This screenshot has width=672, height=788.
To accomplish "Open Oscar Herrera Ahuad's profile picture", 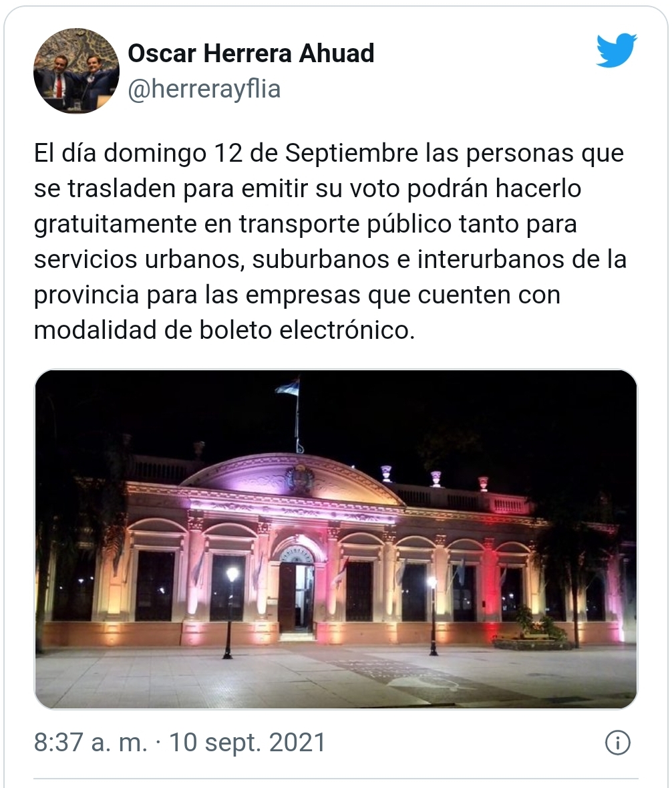I will coord(76,70).
